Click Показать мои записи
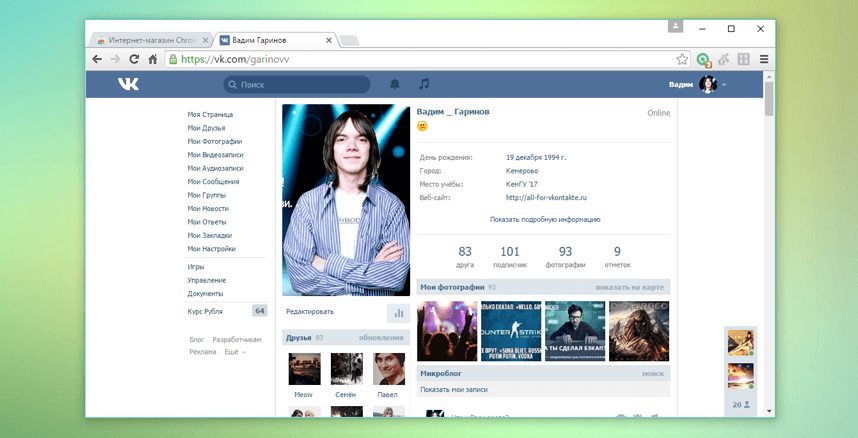Screen dimensions: 858x438 click(x=454, y=390)
